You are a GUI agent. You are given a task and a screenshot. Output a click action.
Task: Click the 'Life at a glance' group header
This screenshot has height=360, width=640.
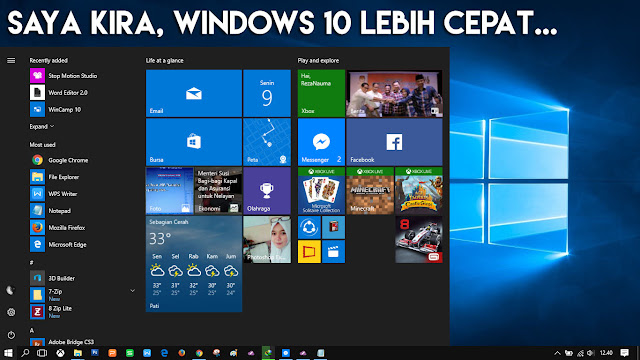click(x=164, y=60)
